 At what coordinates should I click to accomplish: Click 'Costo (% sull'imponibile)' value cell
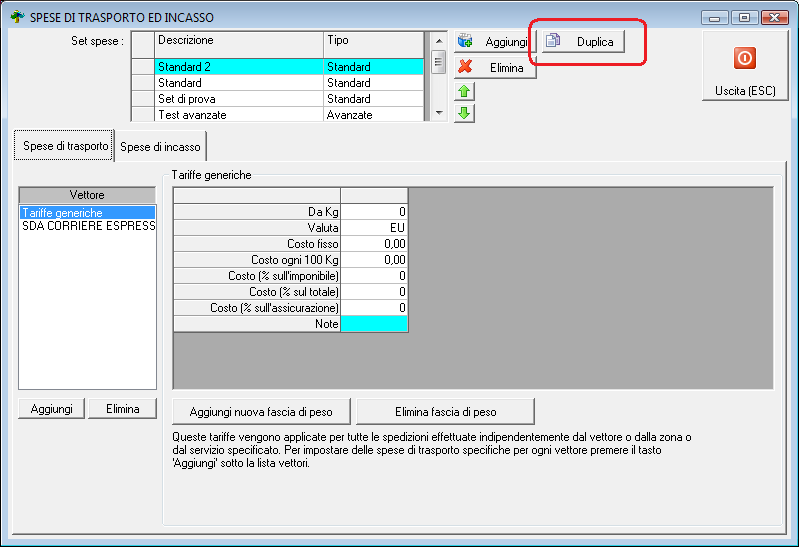[x=374, y=276]
